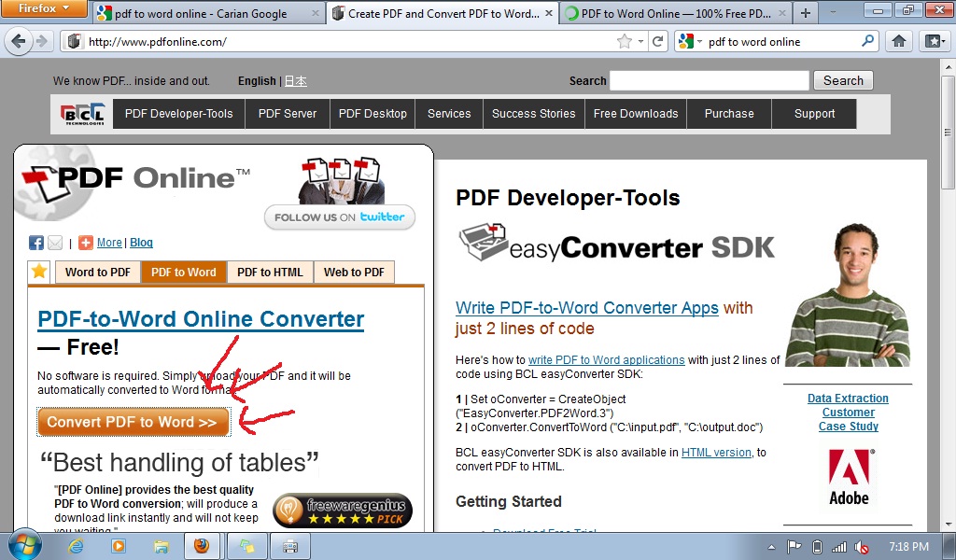Open Success Stories menu item
The image size is (956, 560).
click(x=533, y=114)
